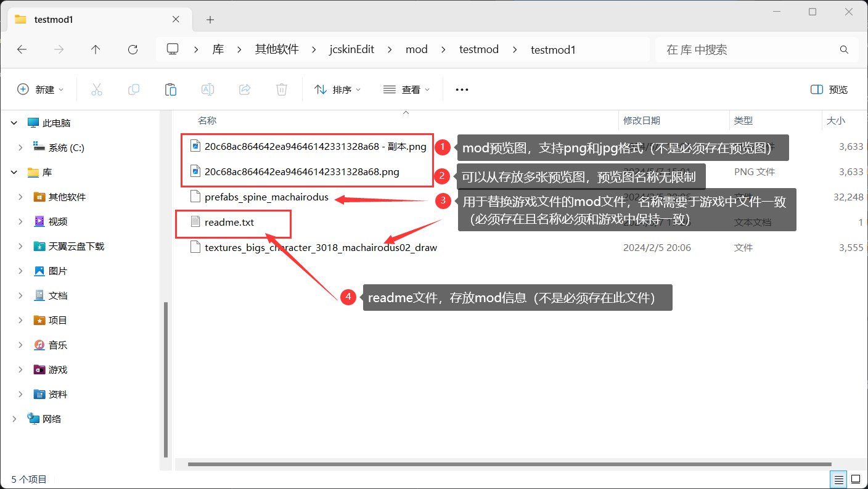Collapse the 此电脑 tree item
This screenshot has height=489, width=868.
click(14, 122)
